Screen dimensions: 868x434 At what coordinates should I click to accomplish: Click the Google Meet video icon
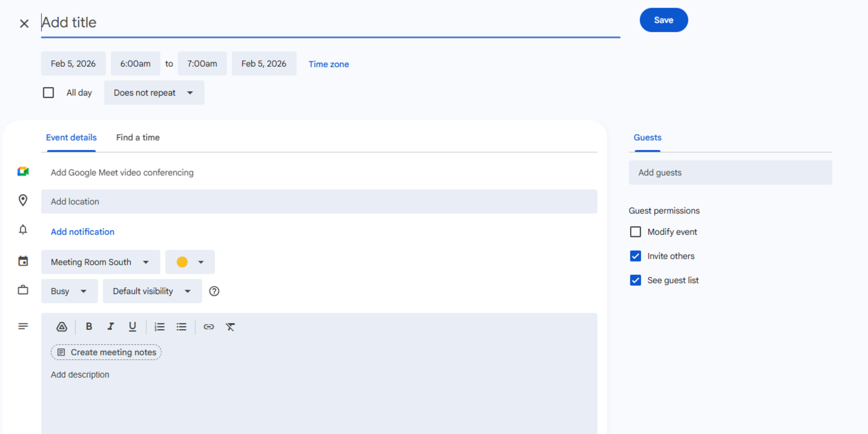tap(23, 172)
